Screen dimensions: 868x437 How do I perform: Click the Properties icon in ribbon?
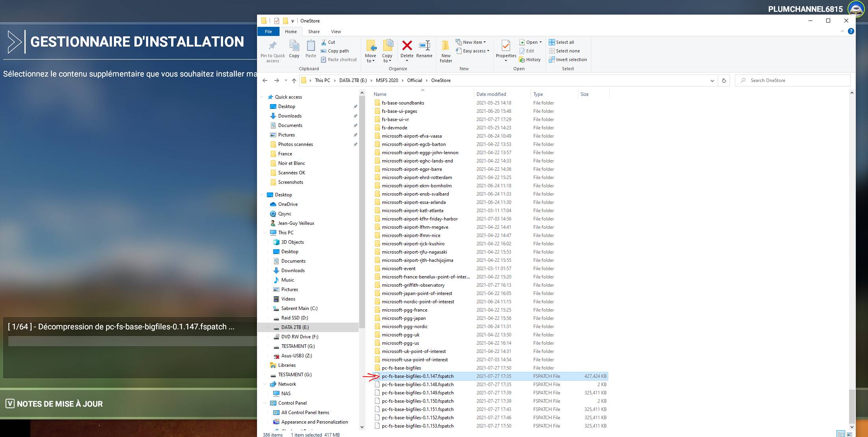tap(506, 46)
